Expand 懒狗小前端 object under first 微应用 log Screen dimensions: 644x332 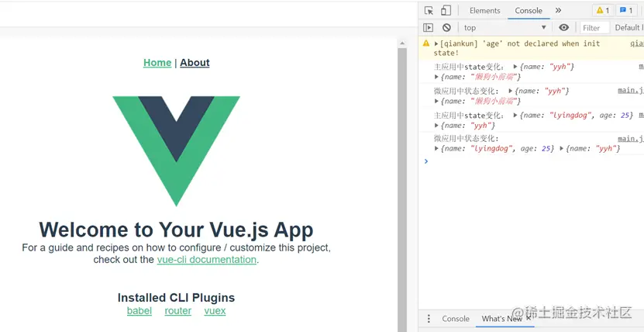pos(436,101)
